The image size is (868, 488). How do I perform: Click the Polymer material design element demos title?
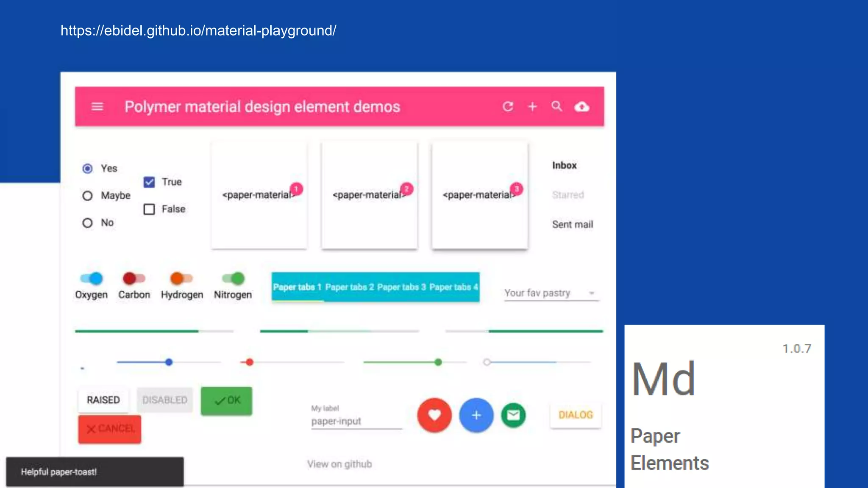point(262,107)
